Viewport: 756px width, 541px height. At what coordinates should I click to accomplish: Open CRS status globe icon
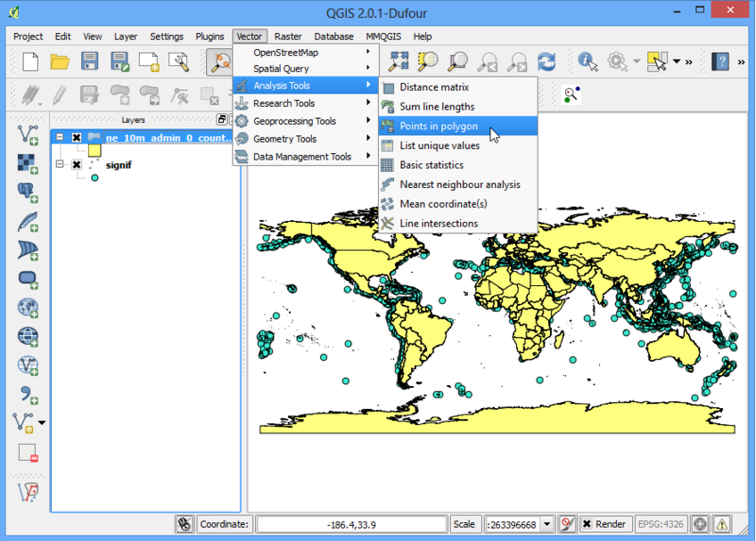[700, 524]
